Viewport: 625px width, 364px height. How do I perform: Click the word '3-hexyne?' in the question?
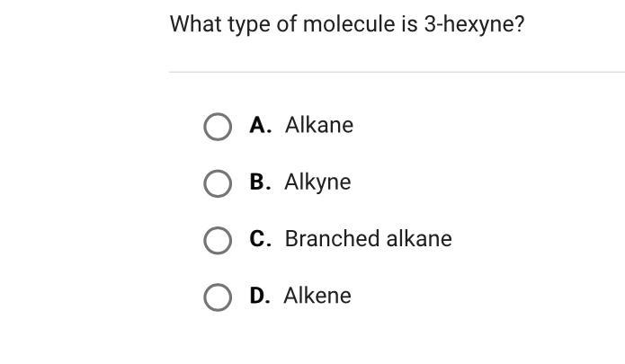tap(474, 24)
